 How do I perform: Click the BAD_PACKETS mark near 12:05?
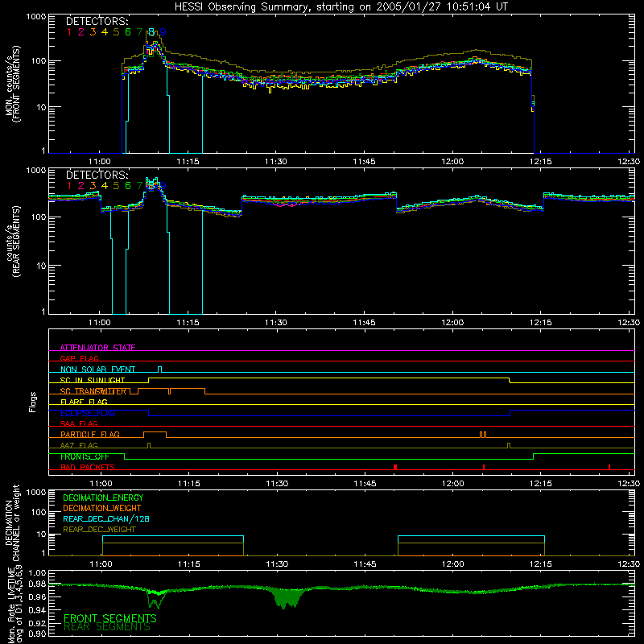point(484,467)
